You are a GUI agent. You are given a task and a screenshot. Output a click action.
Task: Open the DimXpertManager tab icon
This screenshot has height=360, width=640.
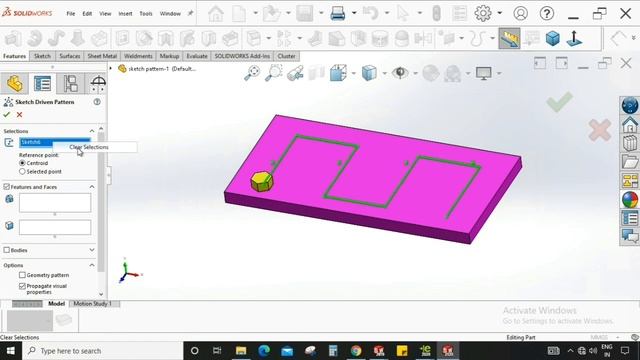98,83
